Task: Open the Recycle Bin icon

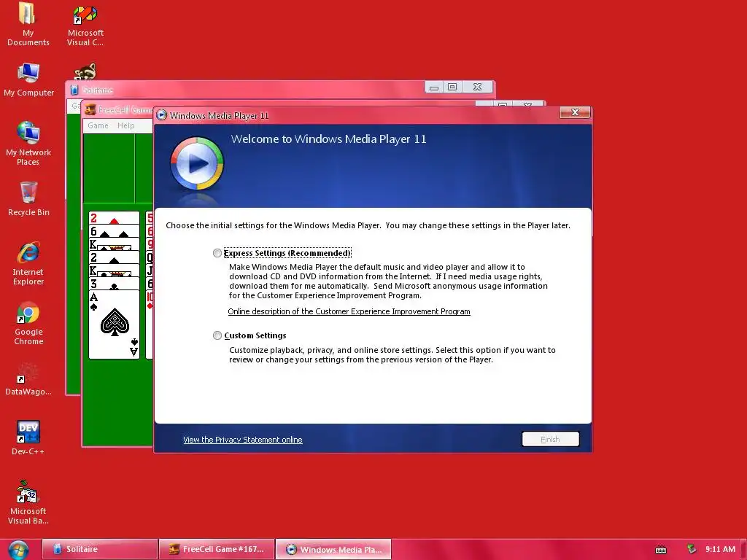Action: pos(28,199)
